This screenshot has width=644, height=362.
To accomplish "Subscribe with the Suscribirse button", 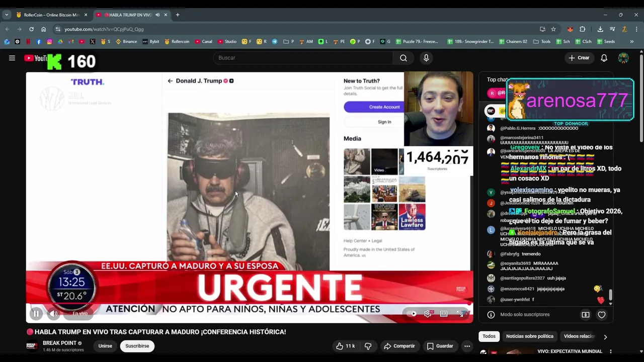I will click(137, 346).
